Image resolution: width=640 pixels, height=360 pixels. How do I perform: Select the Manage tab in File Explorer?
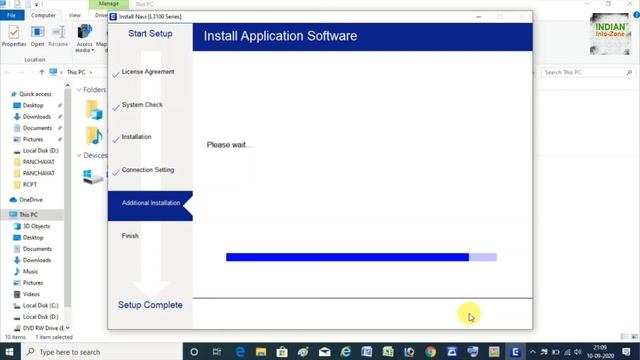tap(109, 4)
